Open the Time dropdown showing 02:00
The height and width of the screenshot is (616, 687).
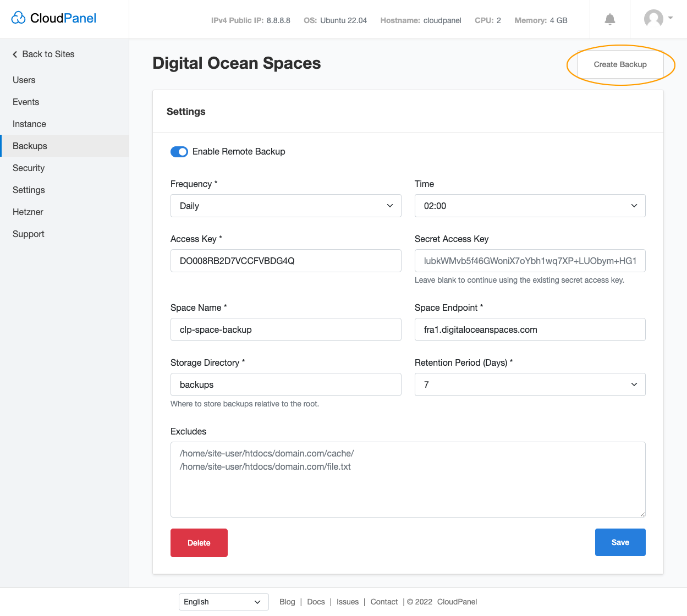click(529, 205)
